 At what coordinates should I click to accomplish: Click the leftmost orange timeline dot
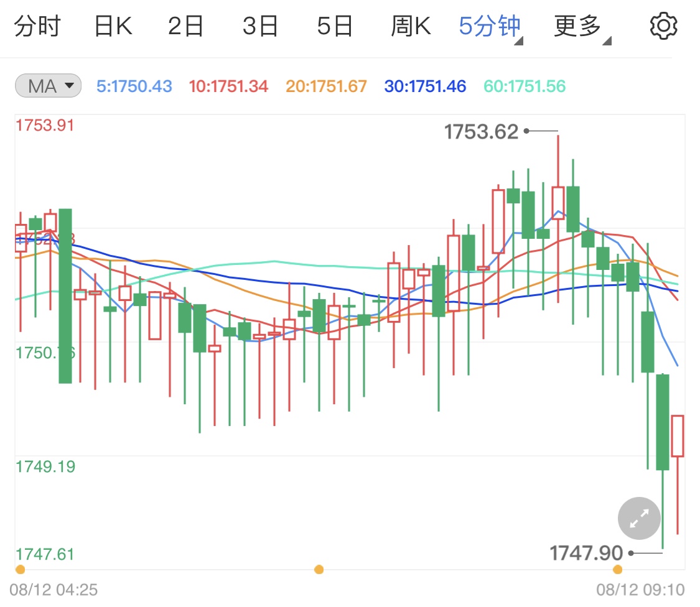click(20, 570)
